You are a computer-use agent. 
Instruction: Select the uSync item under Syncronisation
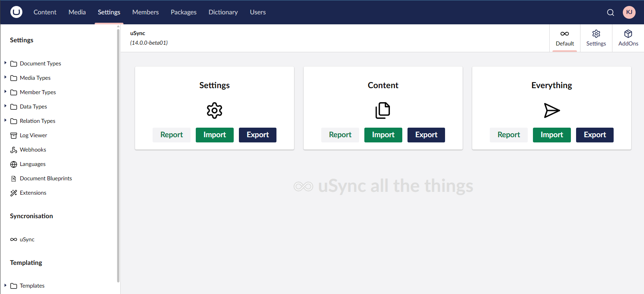click(27, 239)
